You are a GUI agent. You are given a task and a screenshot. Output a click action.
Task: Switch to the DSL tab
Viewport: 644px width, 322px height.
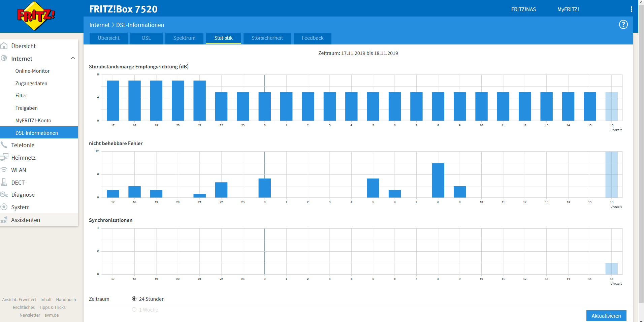147,38
